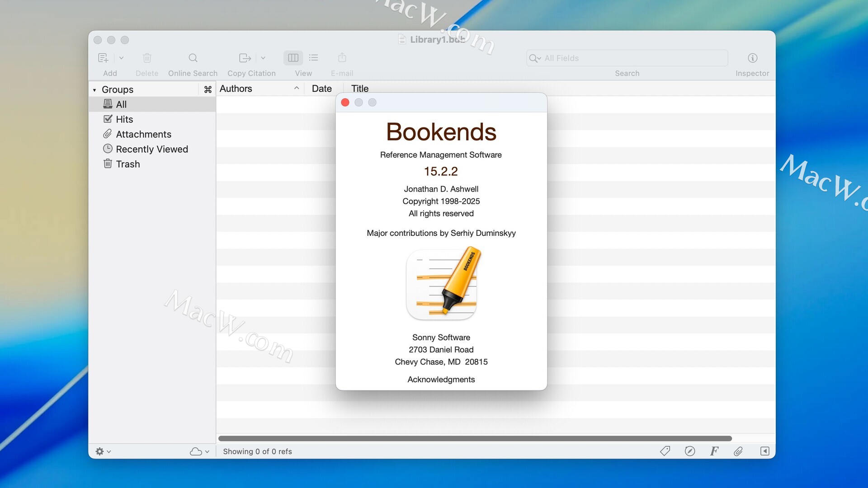Open the Add button dropdown arrow

pyautogui.click(x=121, y=58)
